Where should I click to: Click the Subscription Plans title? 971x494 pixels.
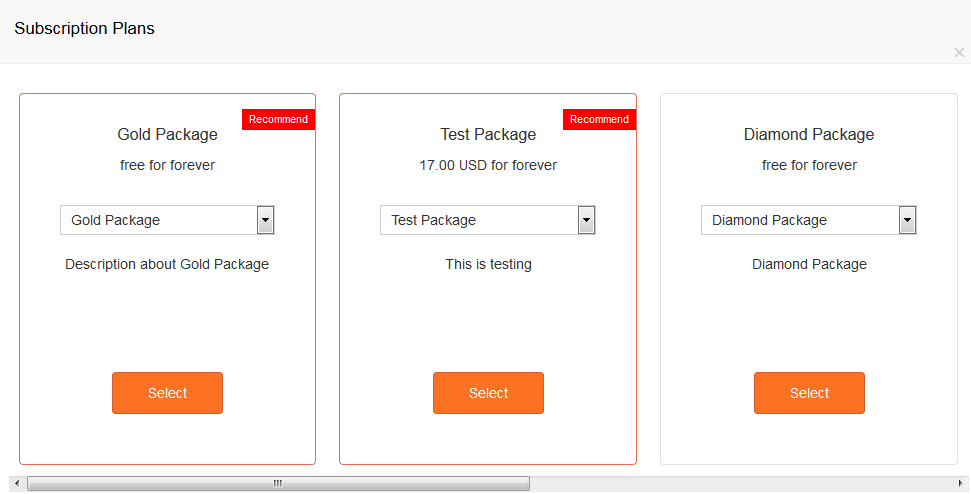tap(84, 28)
